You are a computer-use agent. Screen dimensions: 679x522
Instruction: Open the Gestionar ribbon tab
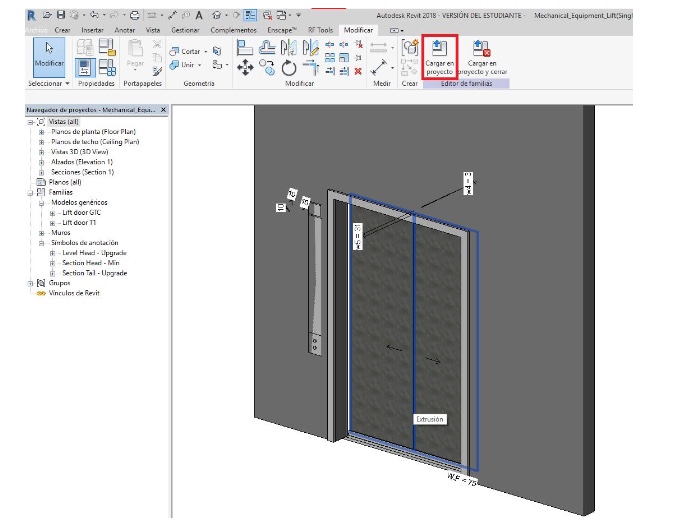185,30
